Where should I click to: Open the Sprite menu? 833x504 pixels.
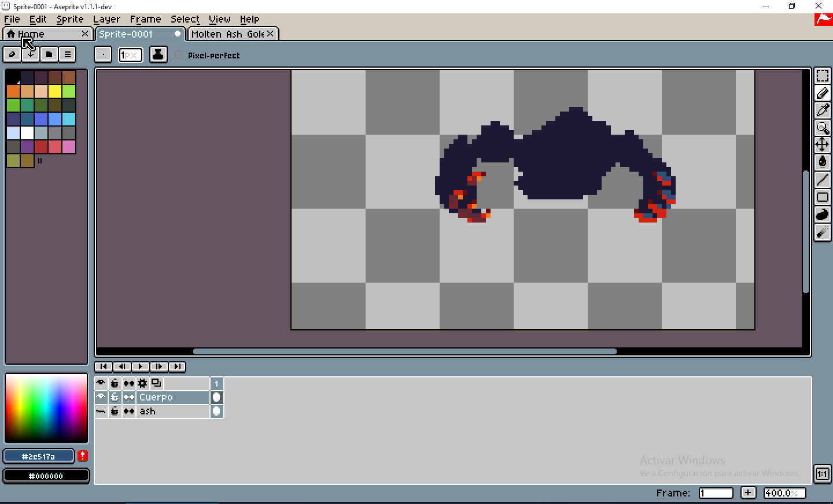tap(70, 19)
